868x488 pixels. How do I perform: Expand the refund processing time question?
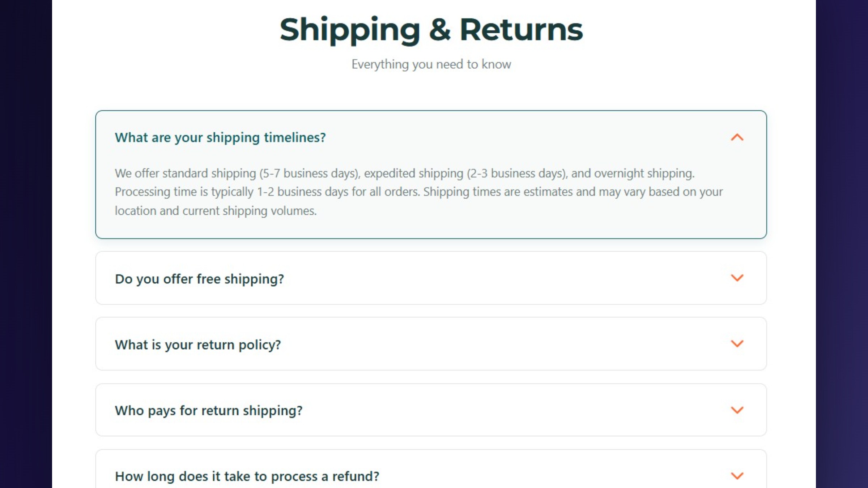[x=430, y=476]
